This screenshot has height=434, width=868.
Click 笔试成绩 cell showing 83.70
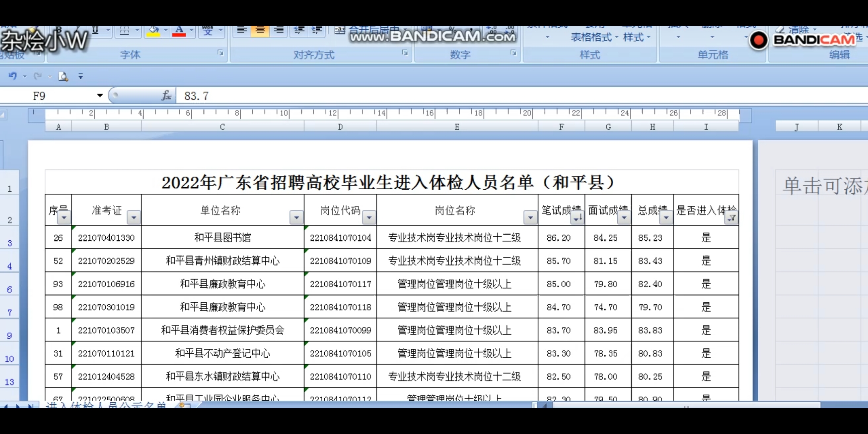pyautogui.click(x=561, y=330)
